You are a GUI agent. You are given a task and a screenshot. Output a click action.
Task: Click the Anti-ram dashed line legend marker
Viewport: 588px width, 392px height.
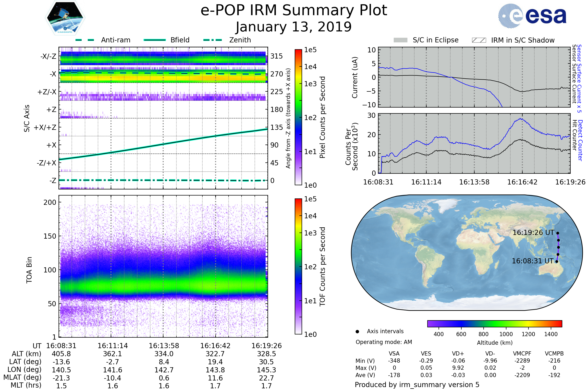(85, 40)
